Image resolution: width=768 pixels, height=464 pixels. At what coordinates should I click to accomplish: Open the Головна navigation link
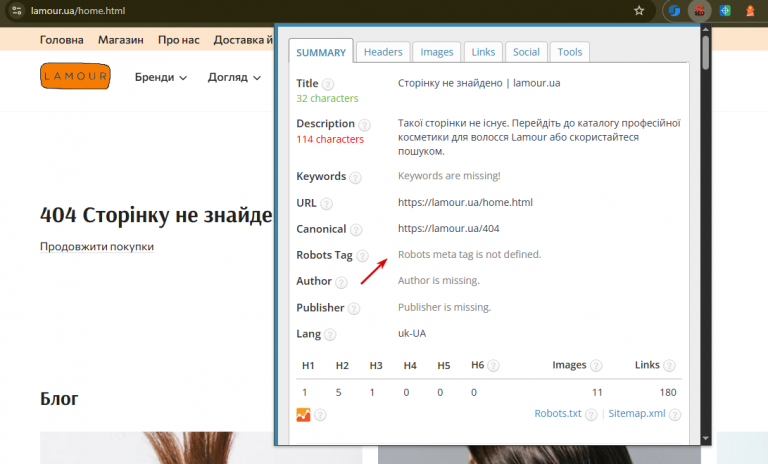[62, 40]
